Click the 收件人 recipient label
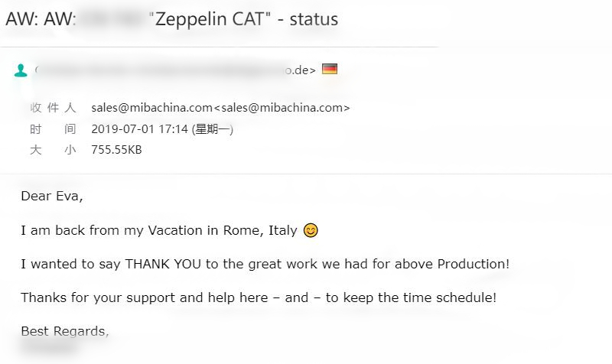The height and width of the screenshot is (364, 612). click(53, 108)
